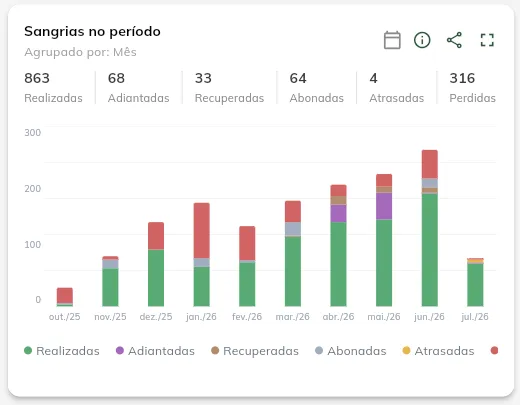This screenshot has height=405, width=520.
Task: Select the jan./26 bar's red segment
Action: (x=202, y=230)
